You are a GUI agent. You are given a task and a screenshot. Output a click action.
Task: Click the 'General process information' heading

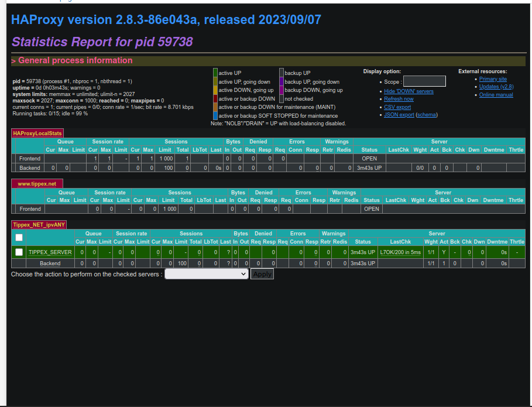pos(75,60)
